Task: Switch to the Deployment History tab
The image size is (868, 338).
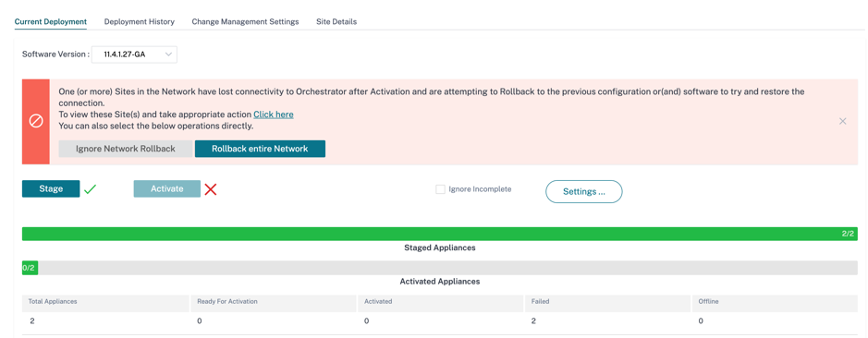Action: click(140, 21)
